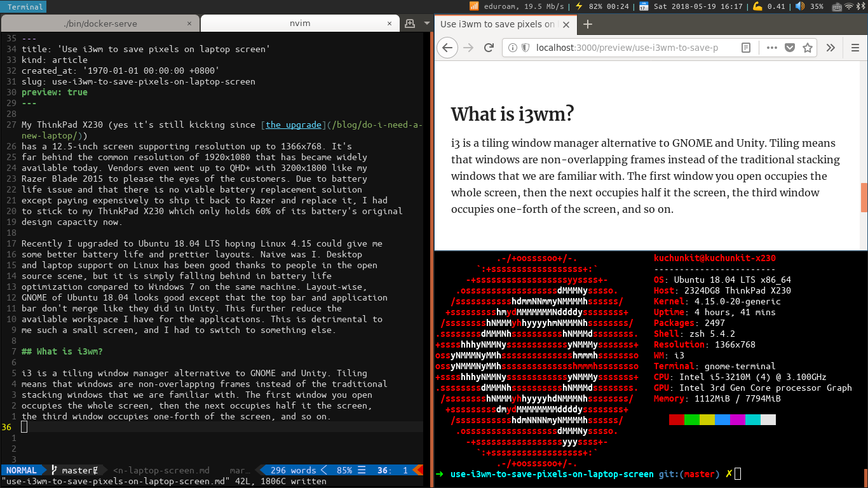The width and height of the screenshot is (868, 488).
Task: Open tracking protection shield icon
Action: click(526, 48)
